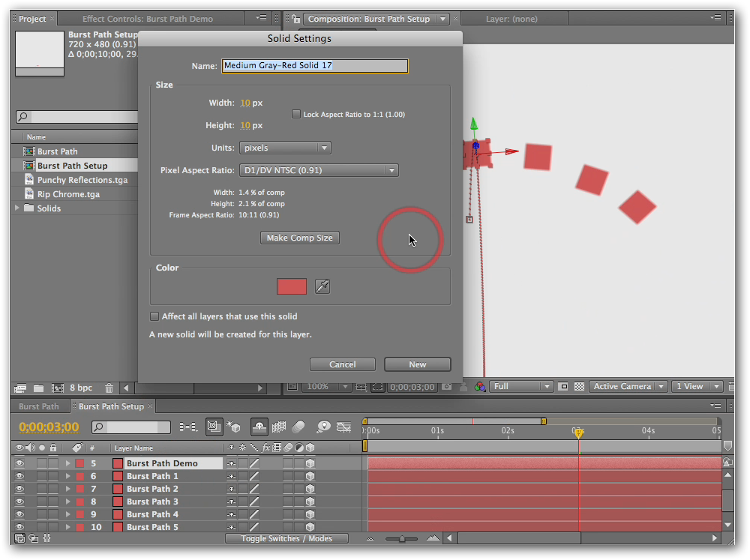
Task: Open the 1 View layout dropdown
Action: pos(697,386)
